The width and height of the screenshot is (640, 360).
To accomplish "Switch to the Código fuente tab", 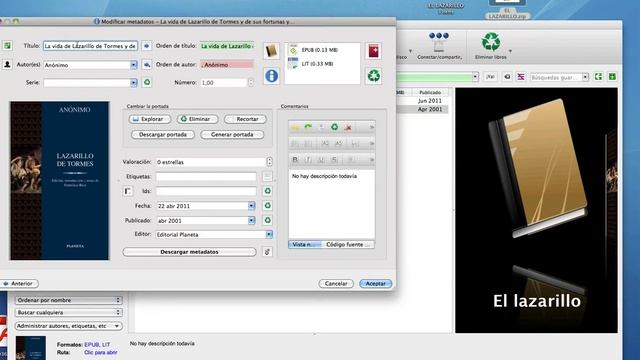I will click(348, 244).
